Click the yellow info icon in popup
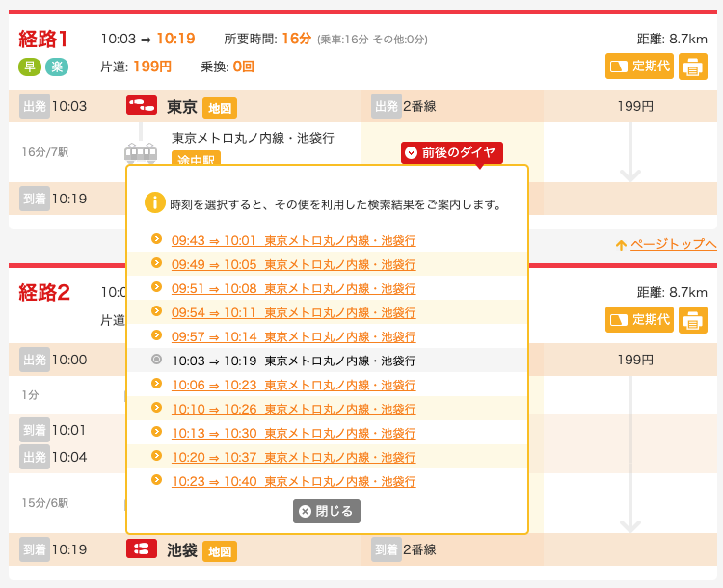The width and height of the screenshot is (723, 588). (x=155, y=202)
